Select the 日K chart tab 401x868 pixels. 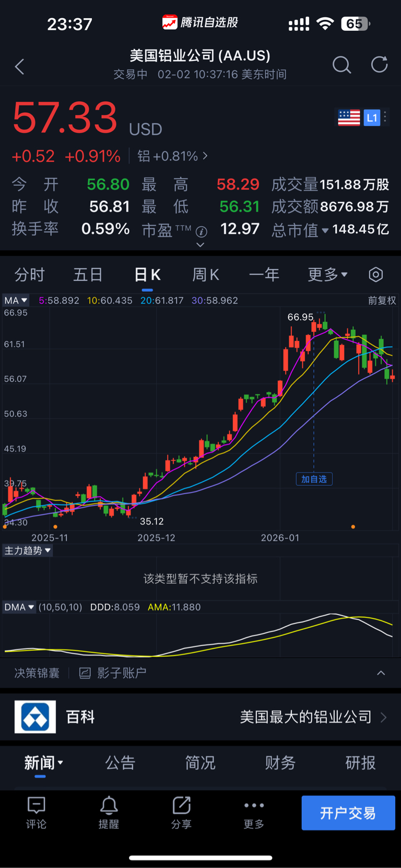tap(147, 274)
